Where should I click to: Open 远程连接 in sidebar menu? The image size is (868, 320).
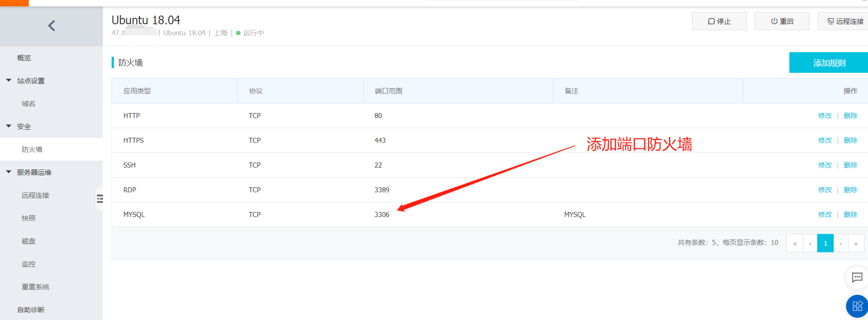pos(35,195)
